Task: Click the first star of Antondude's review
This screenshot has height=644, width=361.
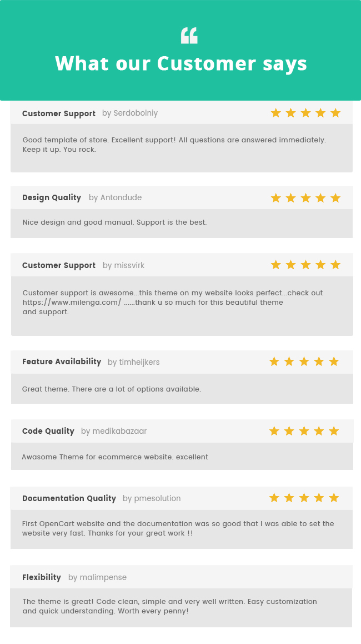Action: tap(276, 198)
